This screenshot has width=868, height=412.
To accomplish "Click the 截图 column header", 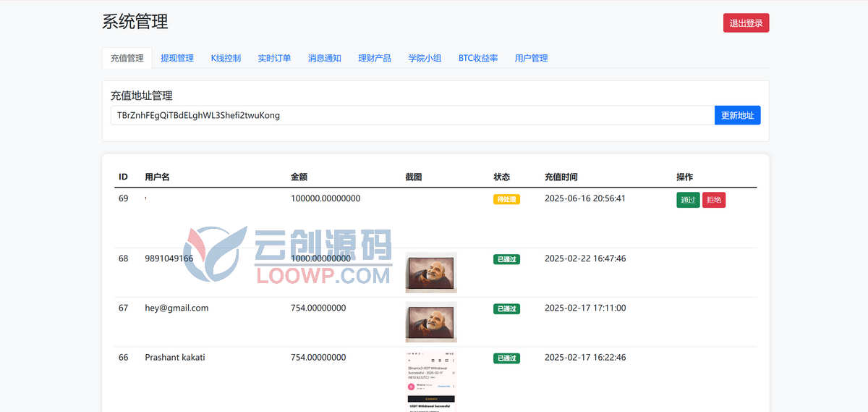I will pos(414,177).
